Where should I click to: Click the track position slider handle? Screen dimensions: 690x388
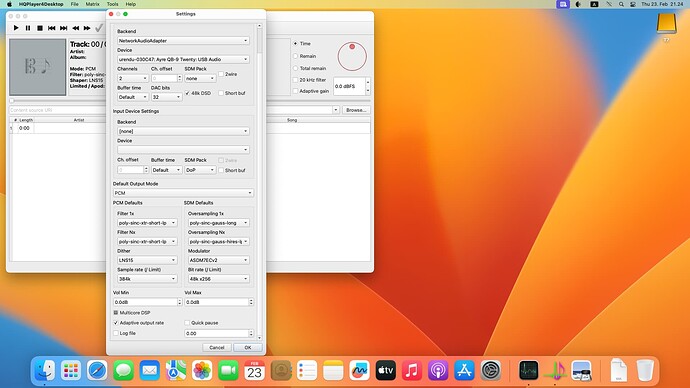[12, 101]
